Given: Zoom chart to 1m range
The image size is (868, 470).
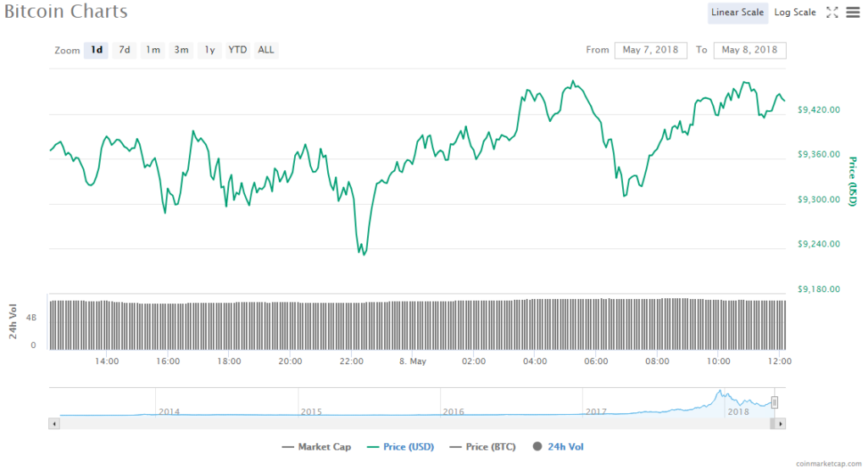Looking at the screenshot, I should [153, 50].
